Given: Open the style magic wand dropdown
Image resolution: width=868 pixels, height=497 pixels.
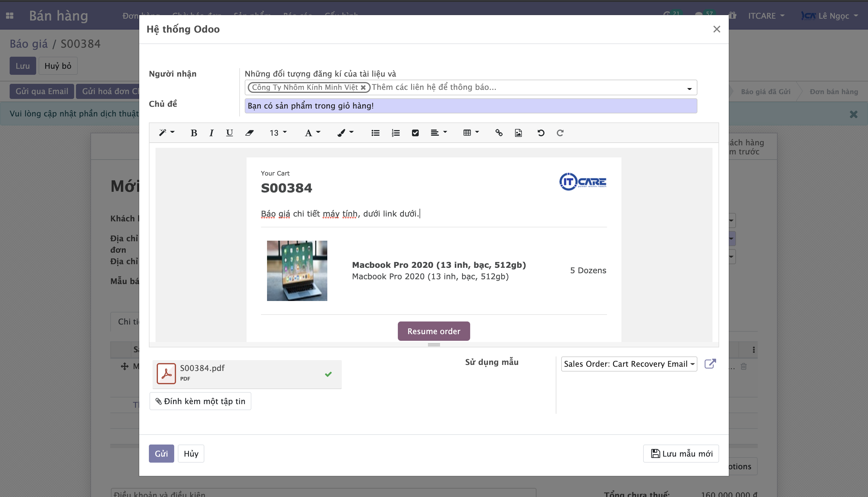Looking at the screenshot, I should 166,132.
